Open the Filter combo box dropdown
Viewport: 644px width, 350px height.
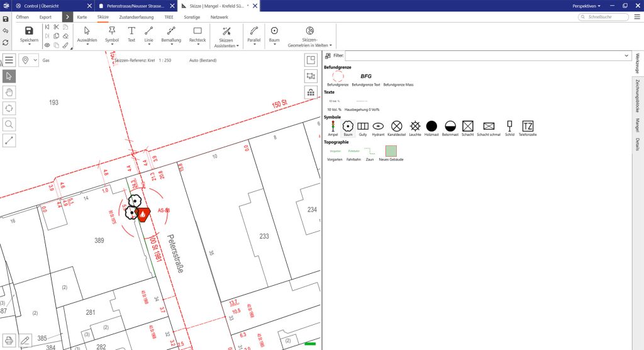(x=626, y=56)
